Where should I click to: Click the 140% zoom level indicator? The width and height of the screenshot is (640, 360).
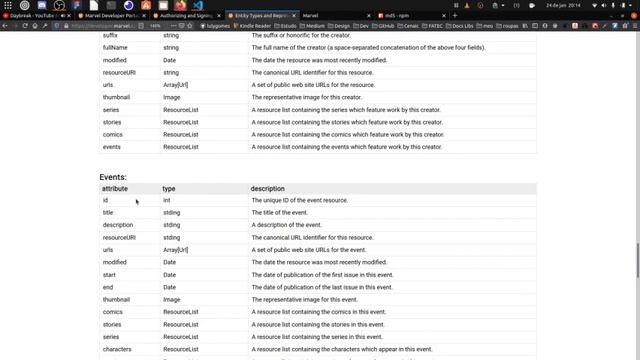tap(155, 26)
